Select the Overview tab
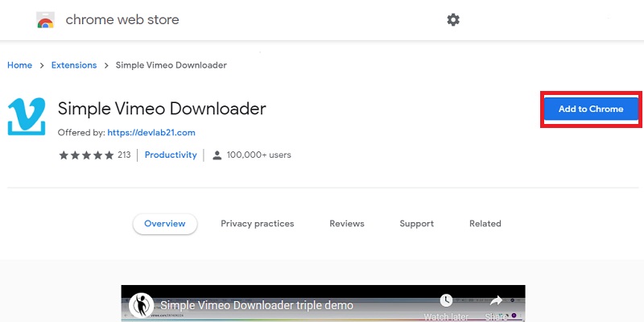644x322 pixels. coord(165,224)
